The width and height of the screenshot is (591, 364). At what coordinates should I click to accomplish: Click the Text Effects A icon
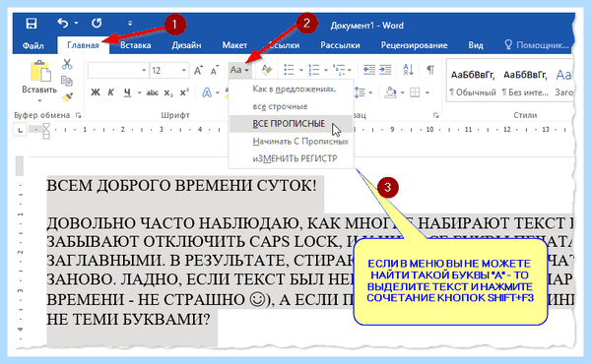pos(207,92)
